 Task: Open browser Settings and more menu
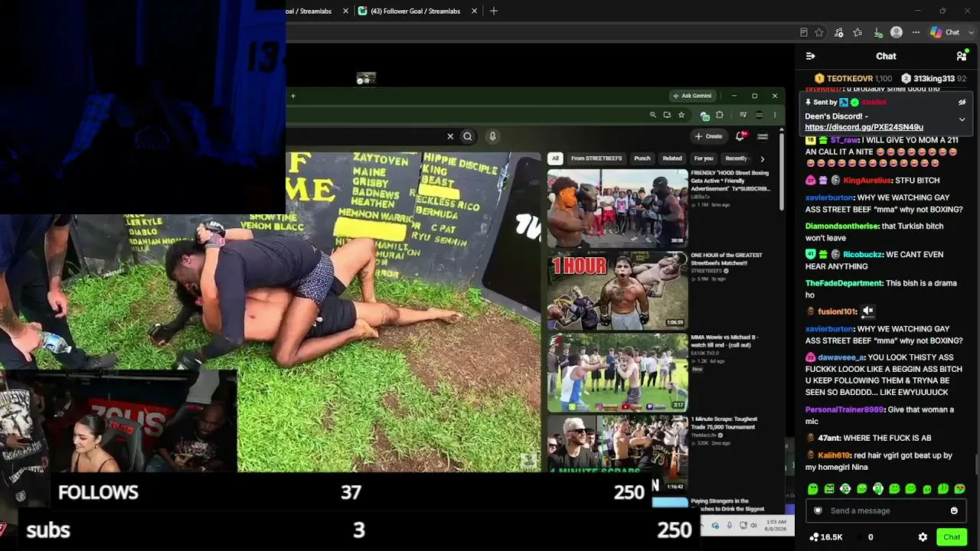click(916, 32)
